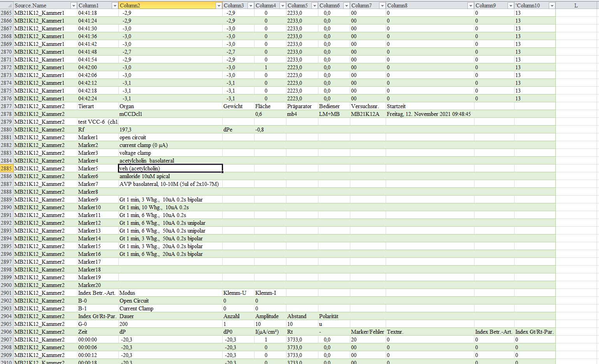The height and width of the screenshot is (364, 599).
Task: Select the 'Polarität' cell
Action: pyautogui.click(x=334, y=316)
